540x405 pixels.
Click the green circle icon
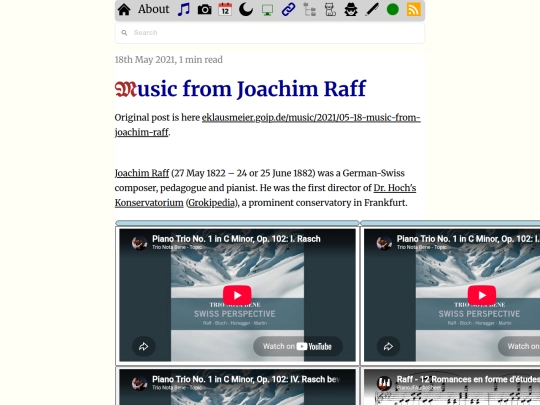click(x=393, y=10)
